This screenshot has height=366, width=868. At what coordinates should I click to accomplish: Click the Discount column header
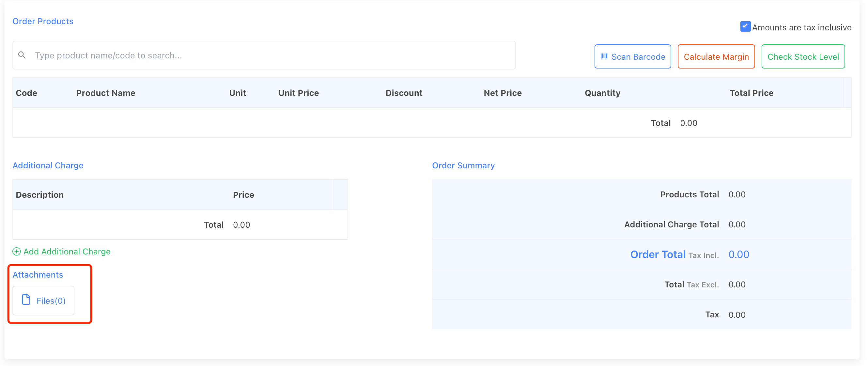[404, 93]
